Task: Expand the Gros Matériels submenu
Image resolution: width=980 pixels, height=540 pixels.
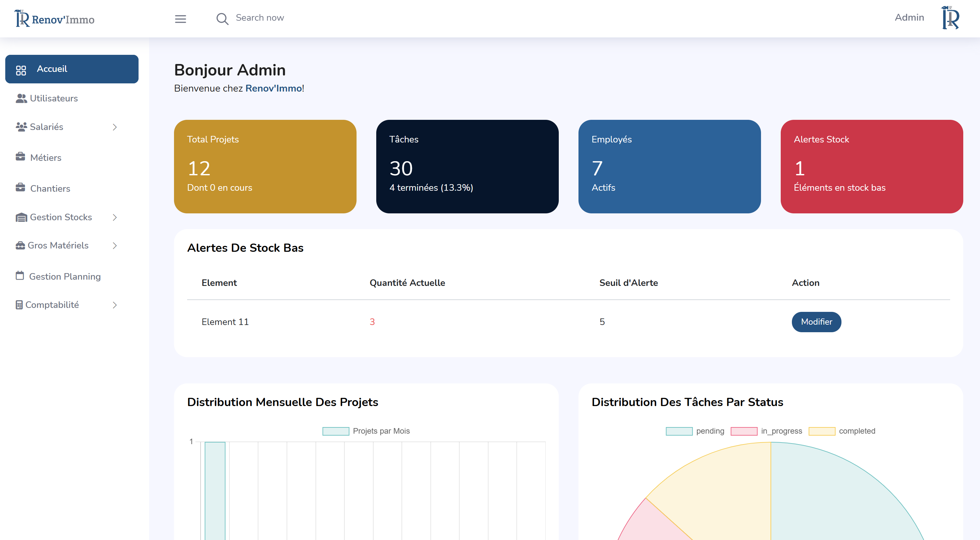Action: pyautogui.click(x=115, y=246)
